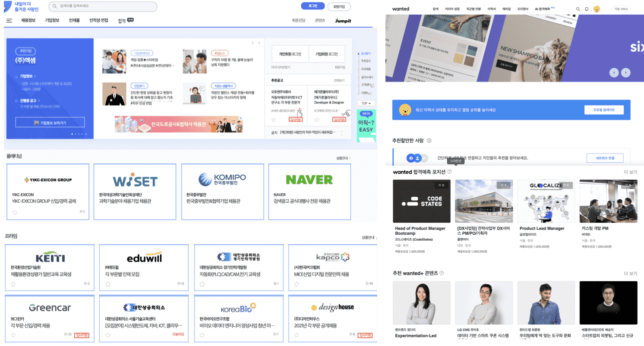Bookmark the 한국바이오연구조합 posting star
This screenshot has height=346, width=644.
click(x=202, y=334)
